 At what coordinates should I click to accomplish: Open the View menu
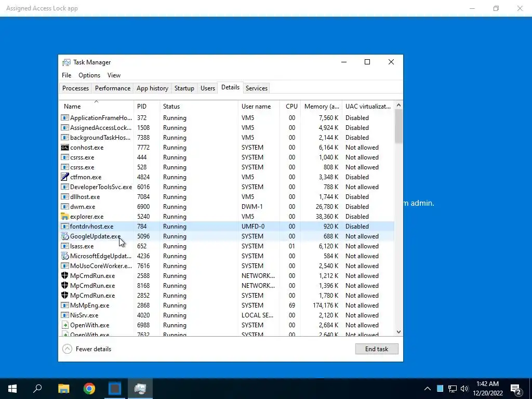coord(114,75)
